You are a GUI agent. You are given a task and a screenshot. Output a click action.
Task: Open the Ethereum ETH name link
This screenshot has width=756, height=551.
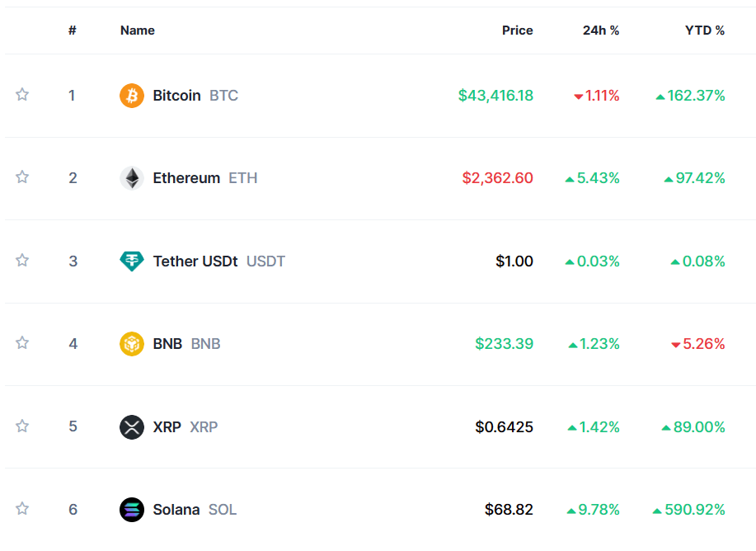186,177
